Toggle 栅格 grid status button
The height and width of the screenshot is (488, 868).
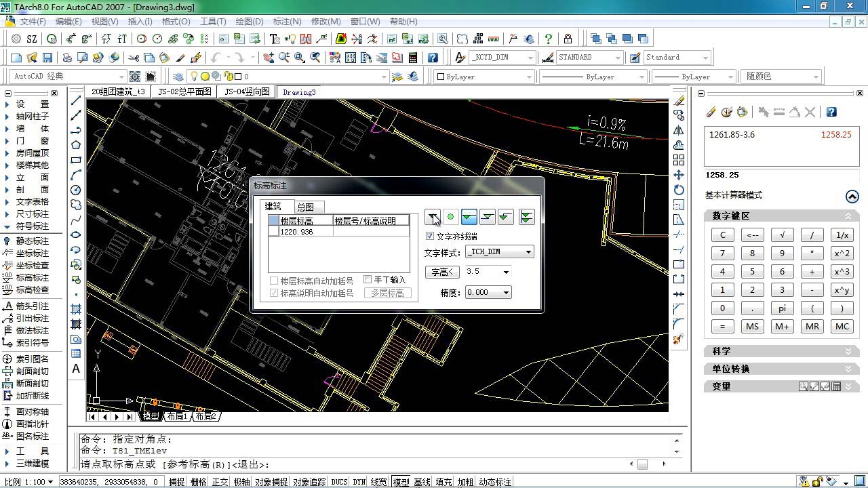coord(198,482)
